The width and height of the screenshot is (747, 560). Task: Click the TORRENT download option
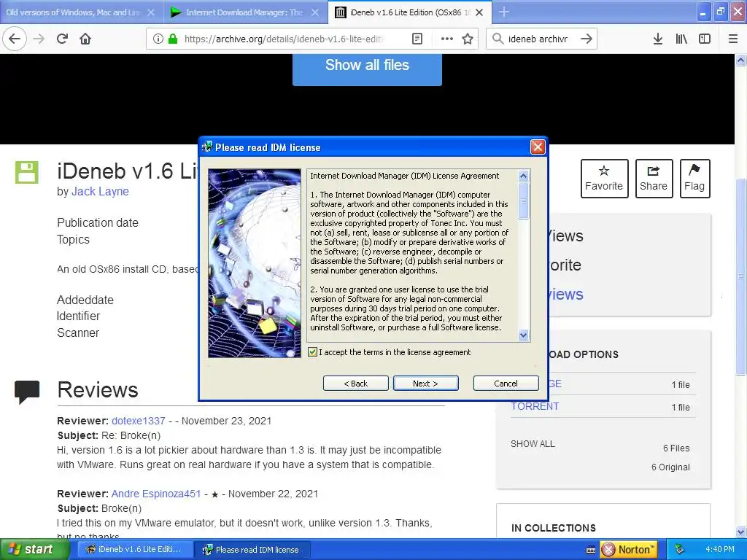(x=535, y=406)
